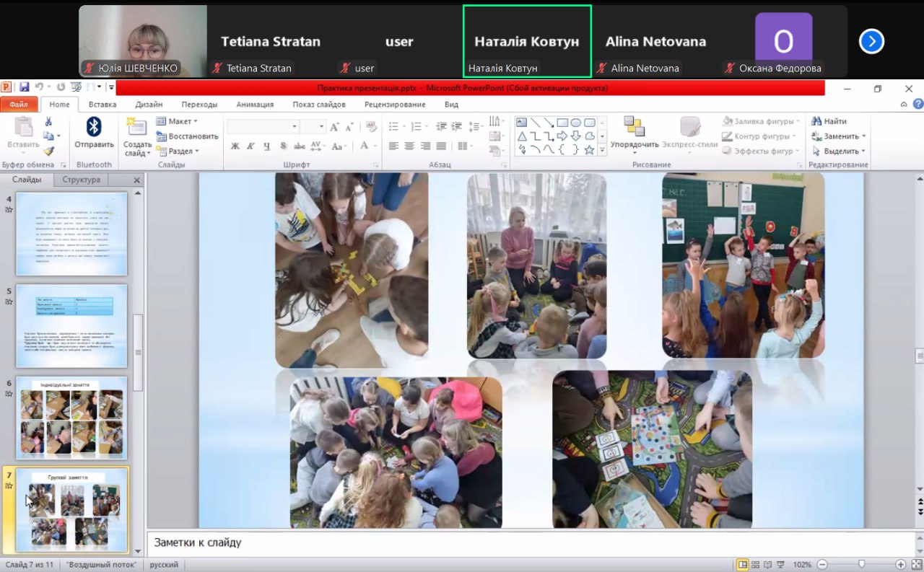924x572 pixels.
Task: Open the Макет layout dropdown
Action: coord(178,121)
